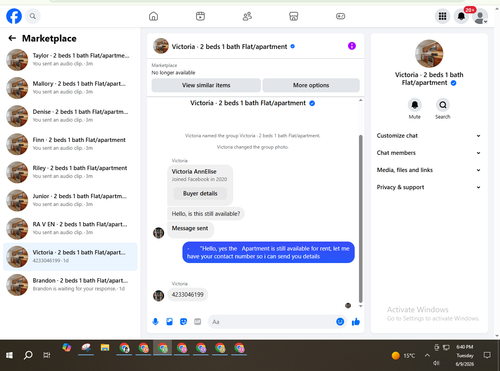This screenshot has width=500, height=371.
Task: Attach a photo using image icon
Action: point(169,322)
